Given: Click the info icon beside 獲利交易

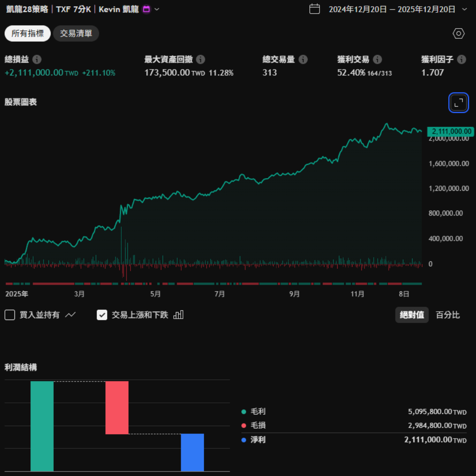Looking at the screenshot, I should pos(377,59).
